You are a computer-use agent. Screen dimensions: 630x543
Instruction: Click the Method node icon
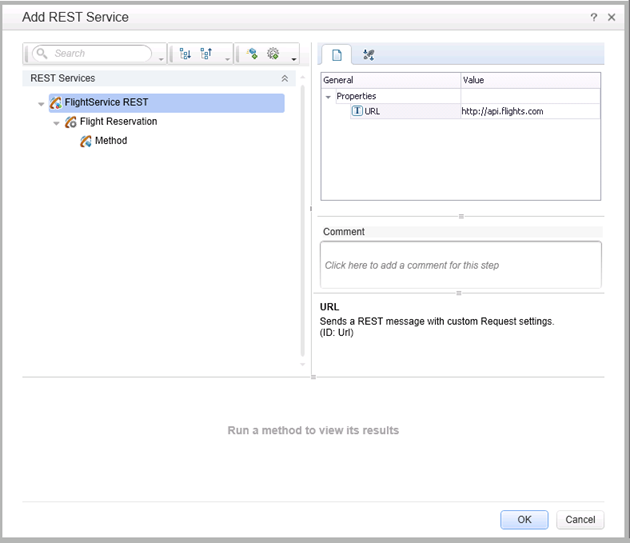click(x=86, y=141)
